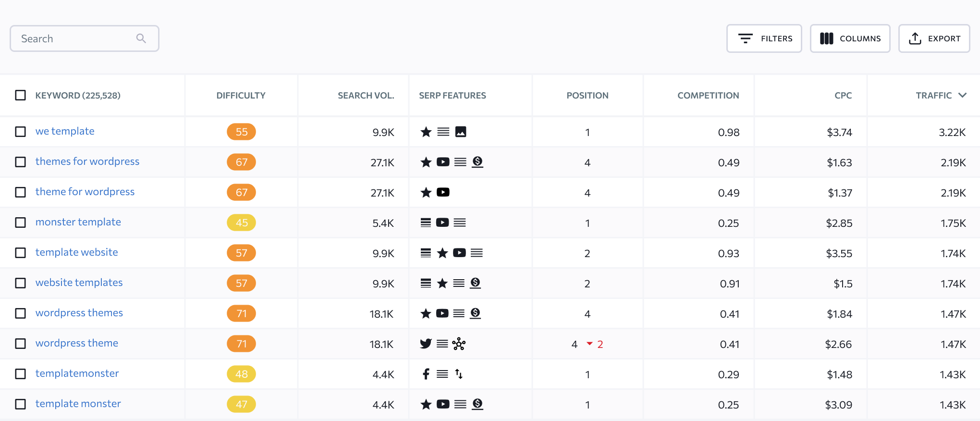The height and width of the screenshot is (421, 980).
Task: Click the video icon in 'theme for wordpress' row
Action: point(443,192)
